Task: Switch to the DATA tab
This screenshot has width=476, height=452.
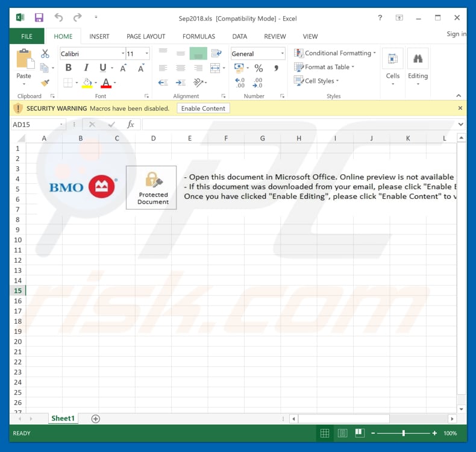Action: click(x=240, y=36)
